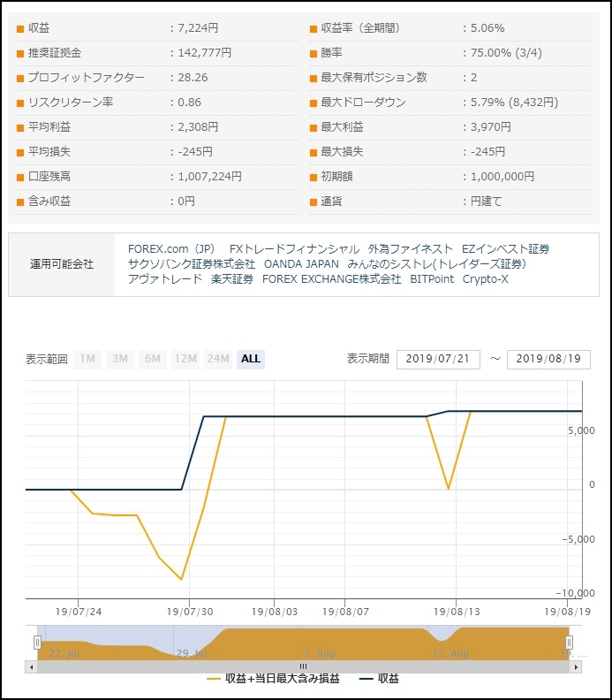Screen dimensions: 612x700
Task: Grab the right range navigator handle
Action: (x=570, y=643)
